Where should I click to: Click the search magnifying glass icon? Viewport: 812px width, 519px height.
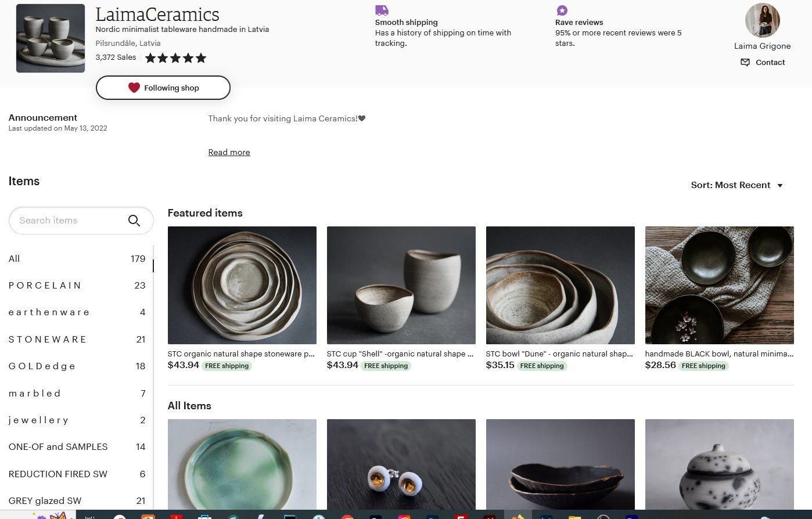(134, 221)
